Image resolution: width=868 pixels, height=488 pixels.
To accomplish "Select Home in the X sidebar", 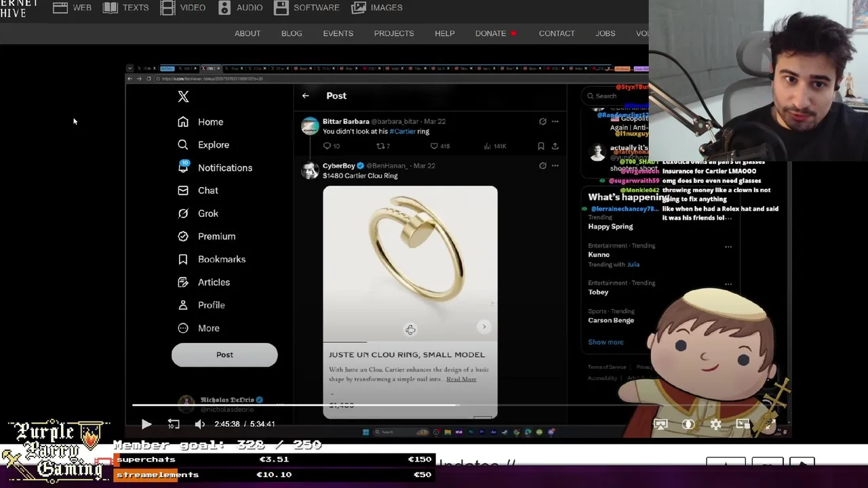I will coord(200,122).
